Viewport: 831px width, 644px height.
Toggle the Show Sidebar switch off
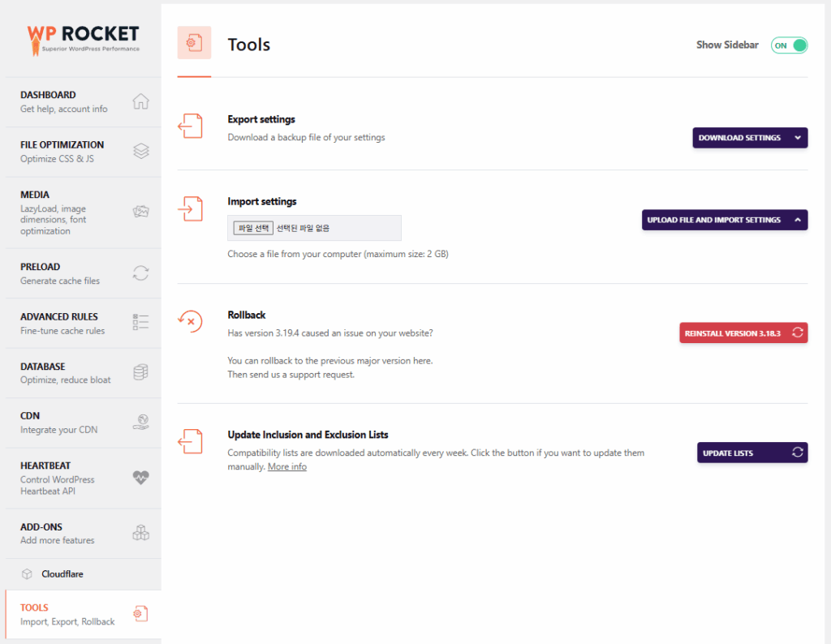[789, 45]
